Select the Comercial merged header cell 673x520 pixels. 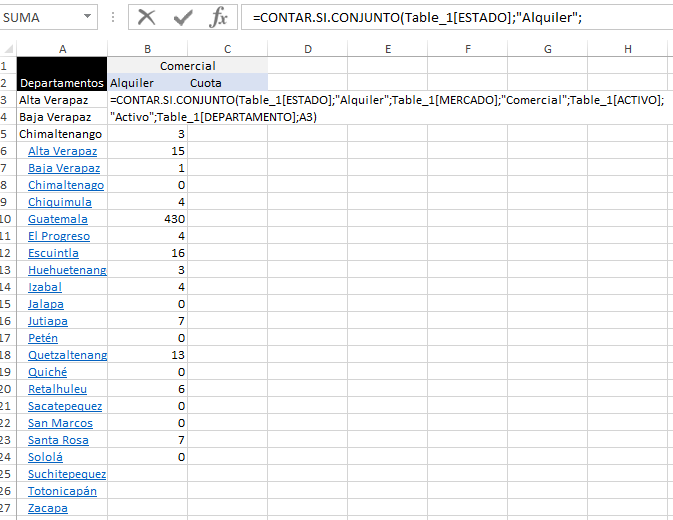[188, 66]
